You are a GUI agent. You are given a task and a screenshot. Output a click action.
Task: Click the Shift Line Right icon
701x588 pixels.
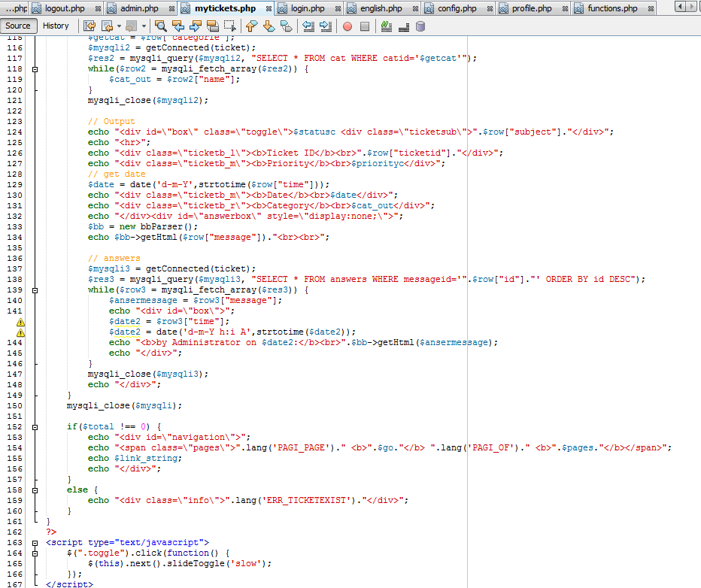point(326,26)
